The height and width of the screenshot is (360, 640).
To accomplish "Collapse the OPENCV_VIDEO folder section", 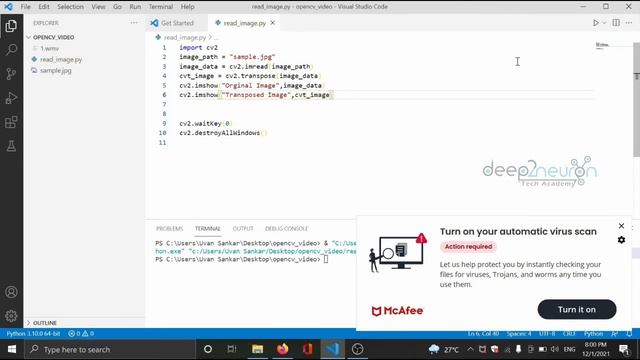I will point(53,37).
